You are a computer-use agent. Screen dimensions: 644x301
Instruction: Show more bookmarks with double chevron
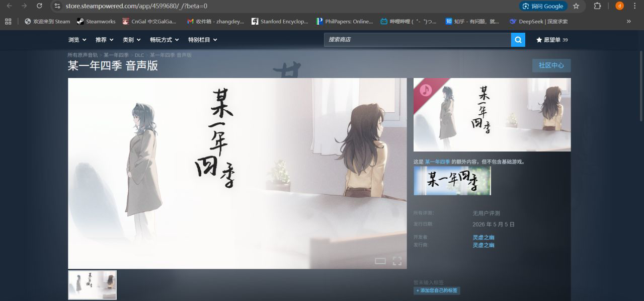pyautogui.click(x=628, y=21)
